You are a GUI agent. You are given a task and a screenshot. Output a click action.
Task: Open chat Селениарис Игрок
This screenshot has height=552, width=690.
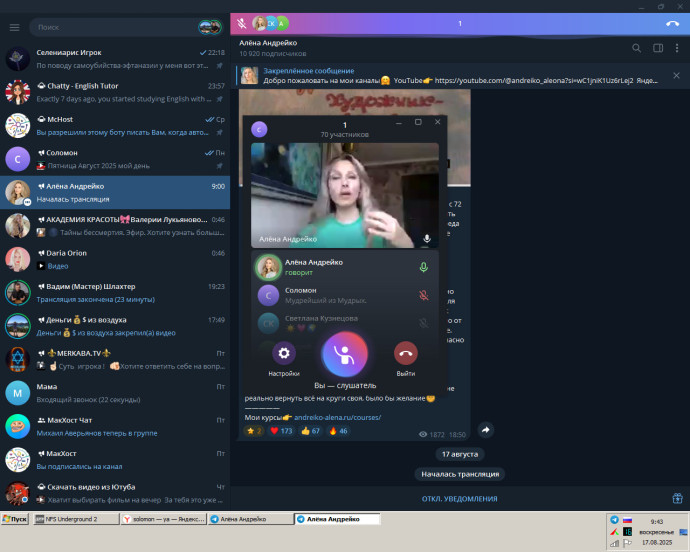(115, 59)
